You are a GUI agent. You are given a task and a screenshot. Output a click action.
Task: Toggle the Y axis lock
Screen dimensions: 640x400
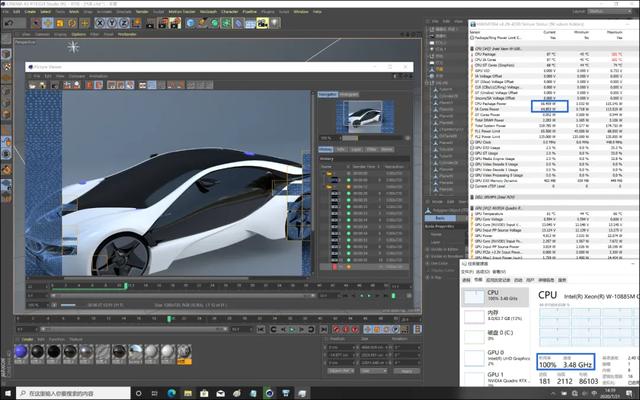point(112,23)
